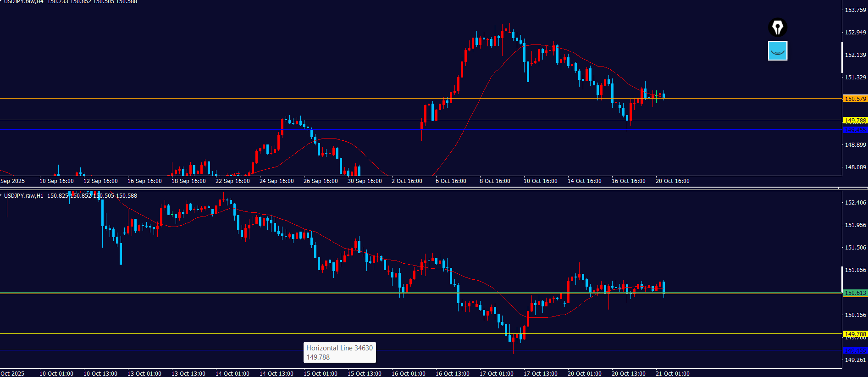Image resolution: width=868 pixels, height=377 pixels.
Task: Click the 20 Oct 16:00 time label
Action: click(x=672, y=181)
